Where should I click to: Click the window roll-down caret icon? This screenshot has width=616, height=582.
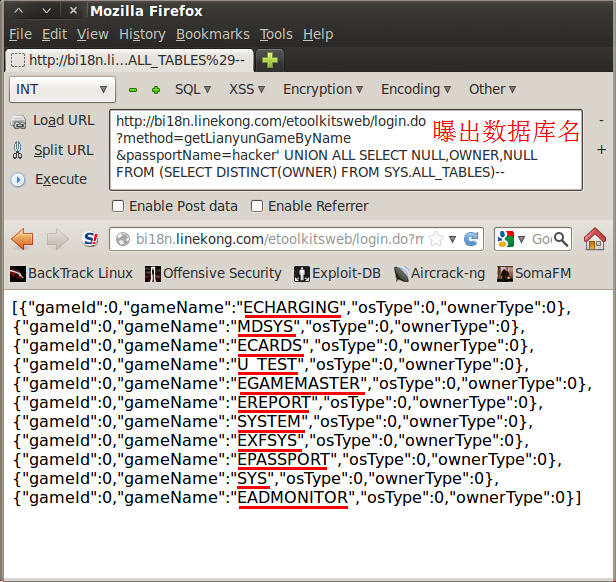point(46,11)
